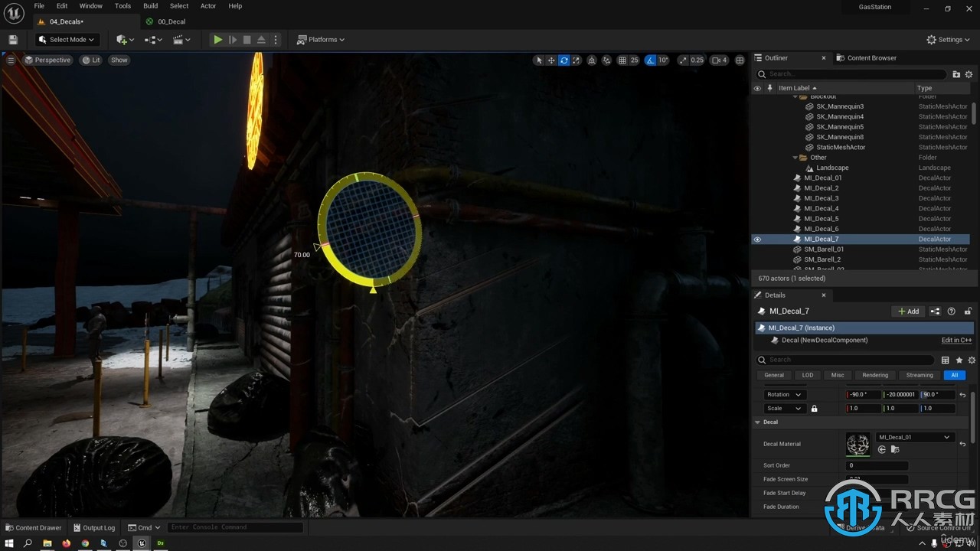Select the object selection mode arrow
980x551 pixels.
pos(539,60)
